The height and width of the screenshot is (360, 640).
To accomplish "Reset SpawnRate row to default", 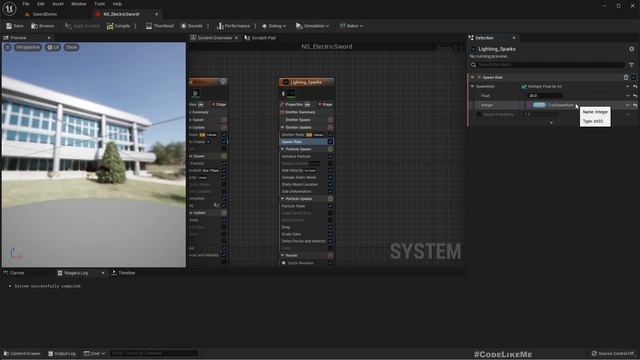I will coord(635,87).
